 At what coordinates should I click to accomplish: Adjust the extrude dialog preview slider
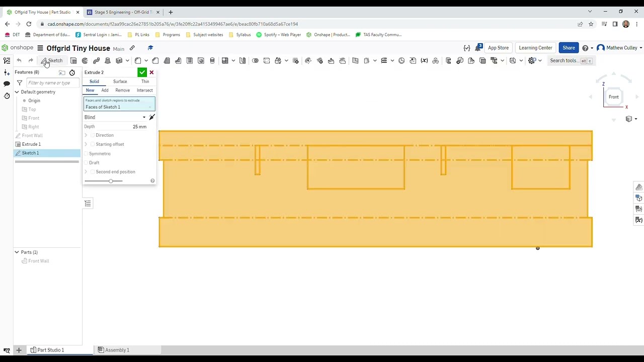pos(111,180)
